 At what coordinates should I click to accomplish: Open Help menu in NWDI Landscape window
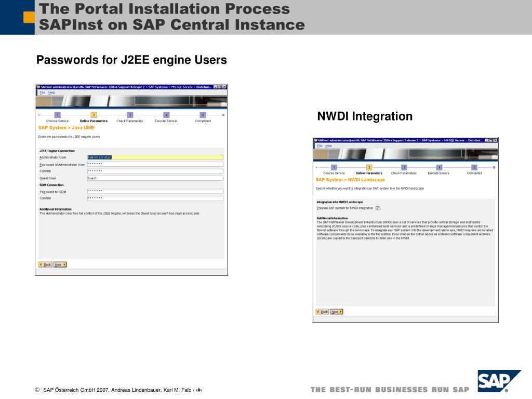point(329,146)
